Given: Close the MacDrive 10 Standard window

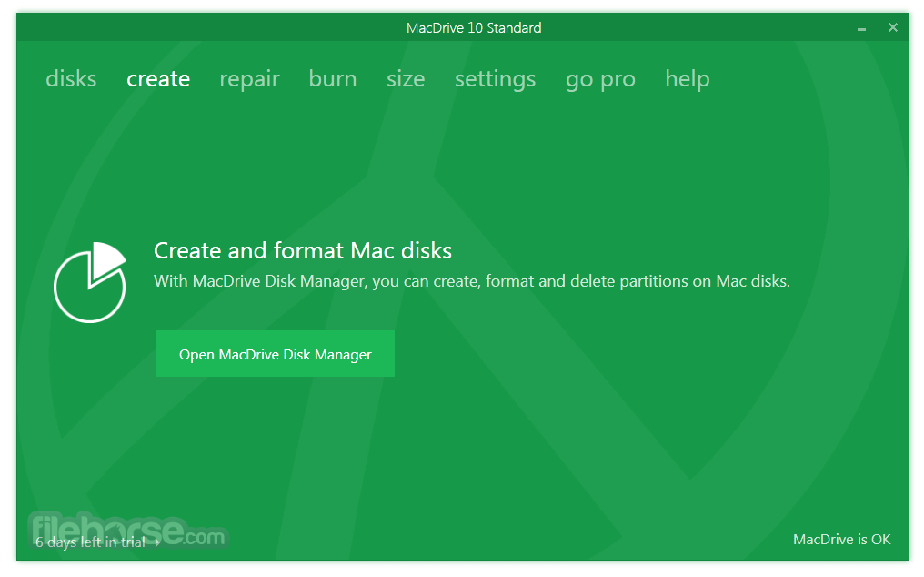Looking at the screenshot, I should point(893,27).
